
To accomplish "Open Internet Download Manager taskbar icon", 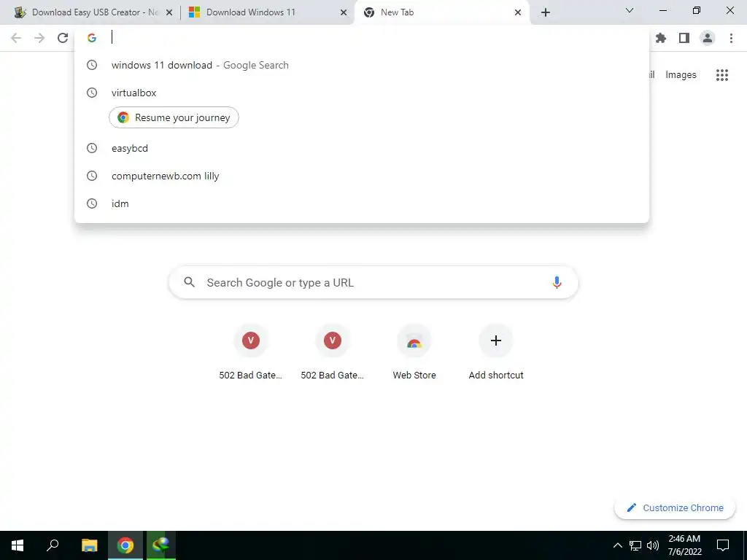I will 161,545.
